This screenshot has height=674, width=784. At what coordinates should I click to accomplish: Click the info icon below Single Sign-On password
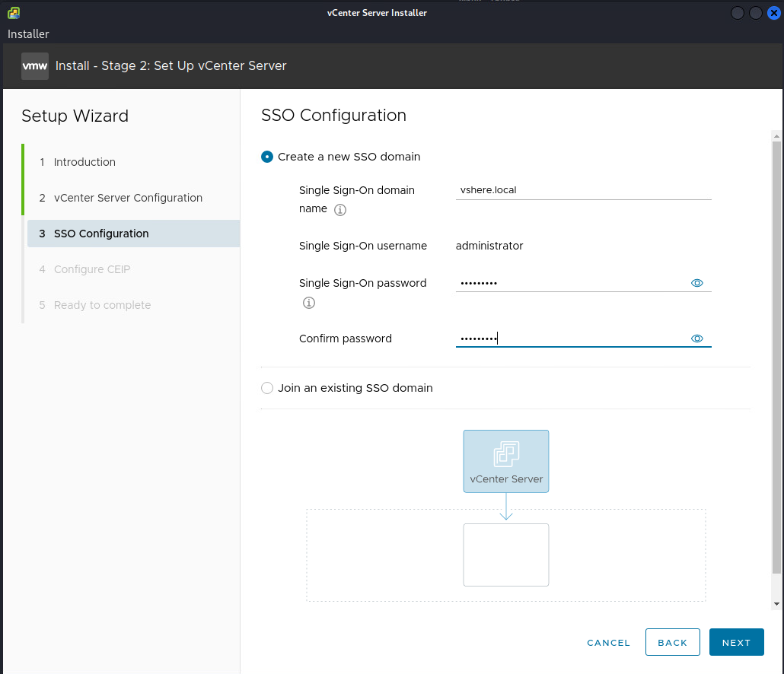(308, 303)
